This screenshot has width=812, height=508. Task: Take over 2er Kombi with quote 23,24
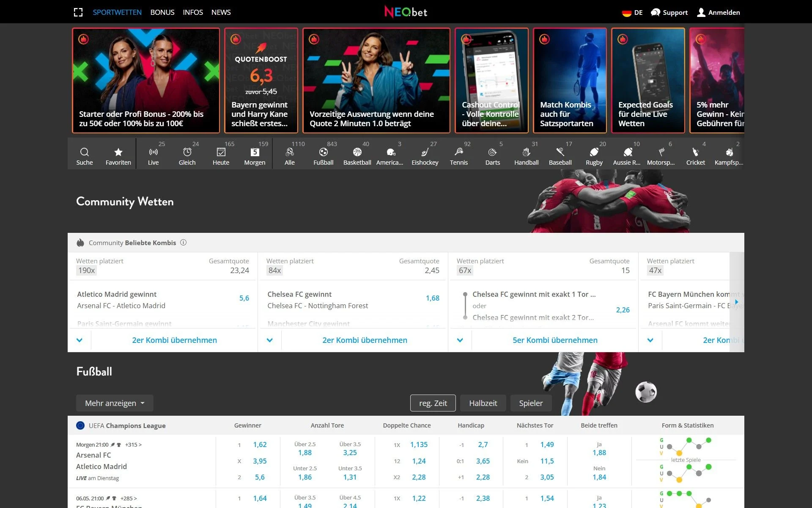[175, 340]
